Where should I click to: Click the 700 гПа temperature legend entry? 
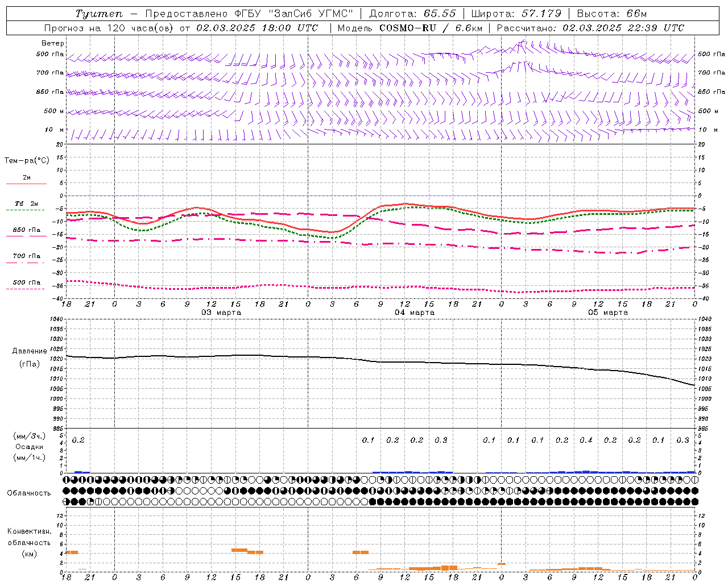26,256
